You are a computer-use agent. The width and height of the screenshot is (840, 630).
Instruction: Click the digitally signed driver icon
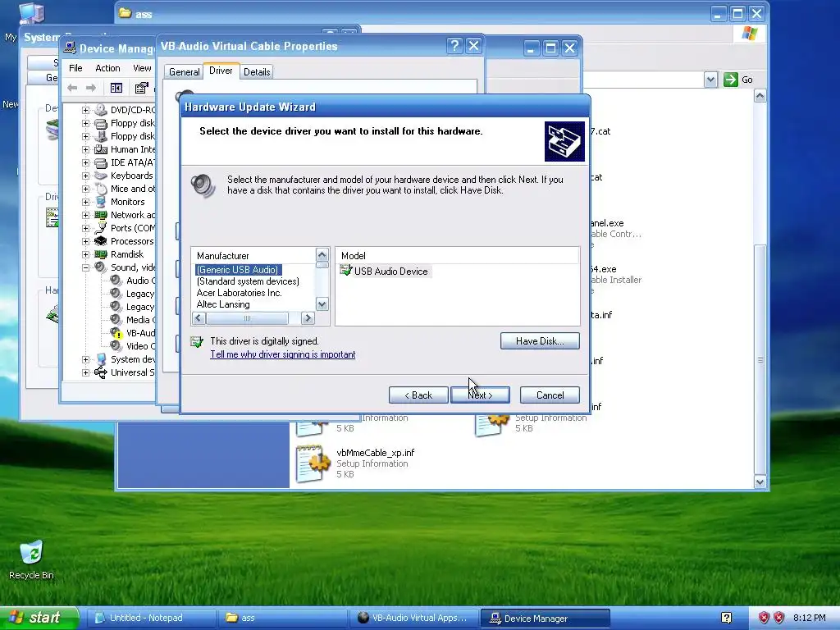pos(197,342)
